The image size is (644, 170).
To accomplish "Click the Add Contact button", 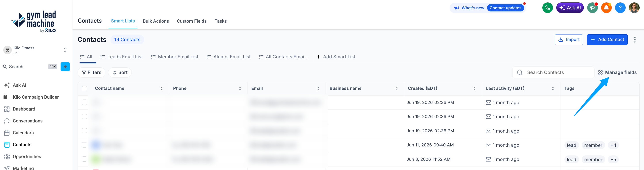I will (x=607, y=40).
